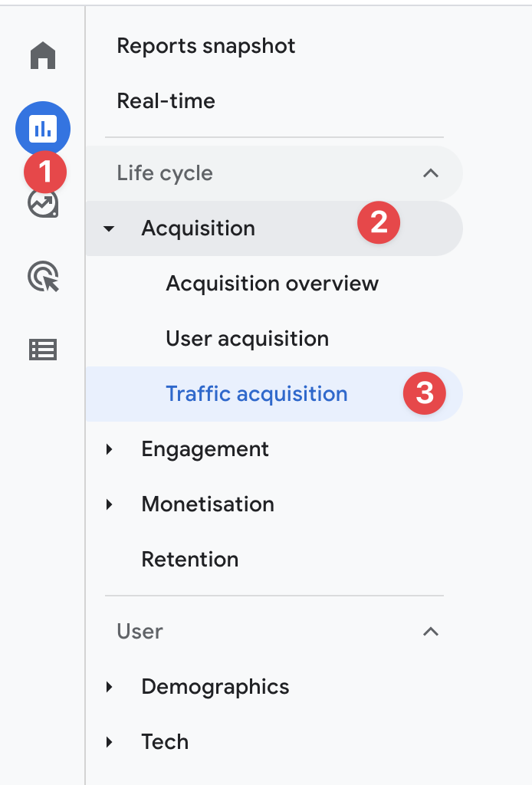Screen dimensions: 532x785
Task: Click the red annotation badge 2
Action: [379, 223]
